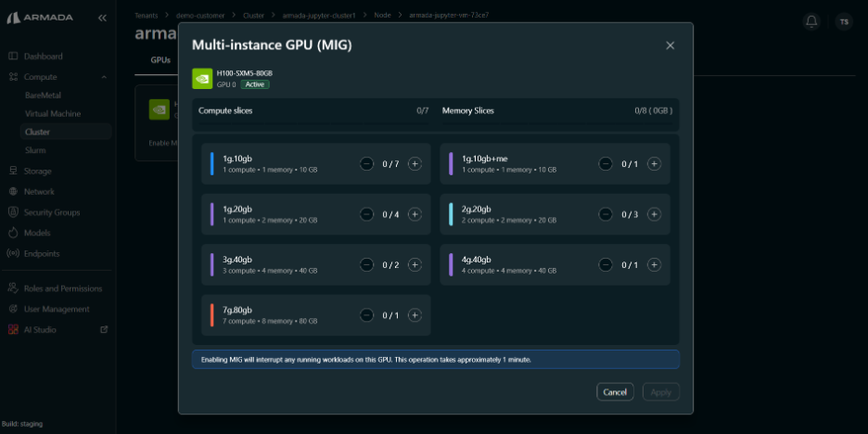Remove a 4g.40gb instance

[x=606, y=264]
